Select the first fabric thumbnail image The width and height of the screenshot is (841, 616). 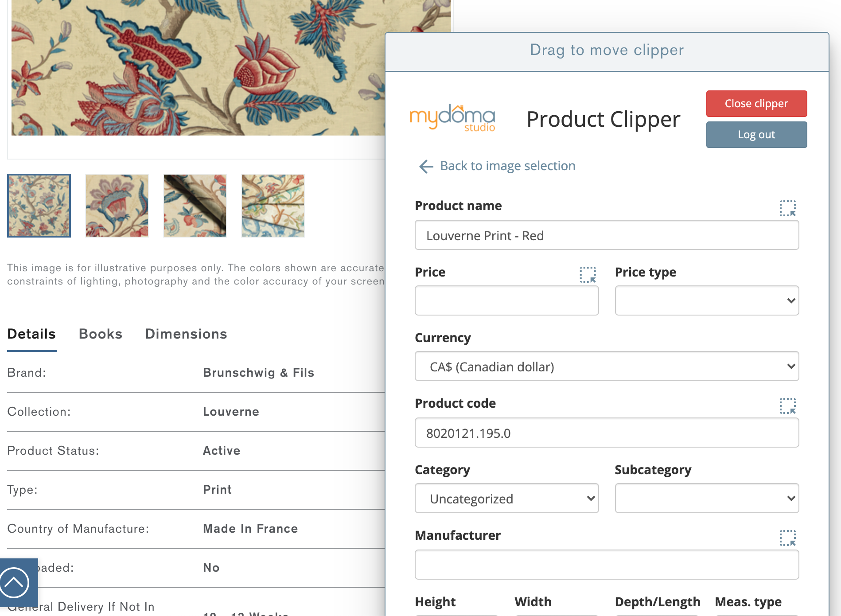point(39,205)
